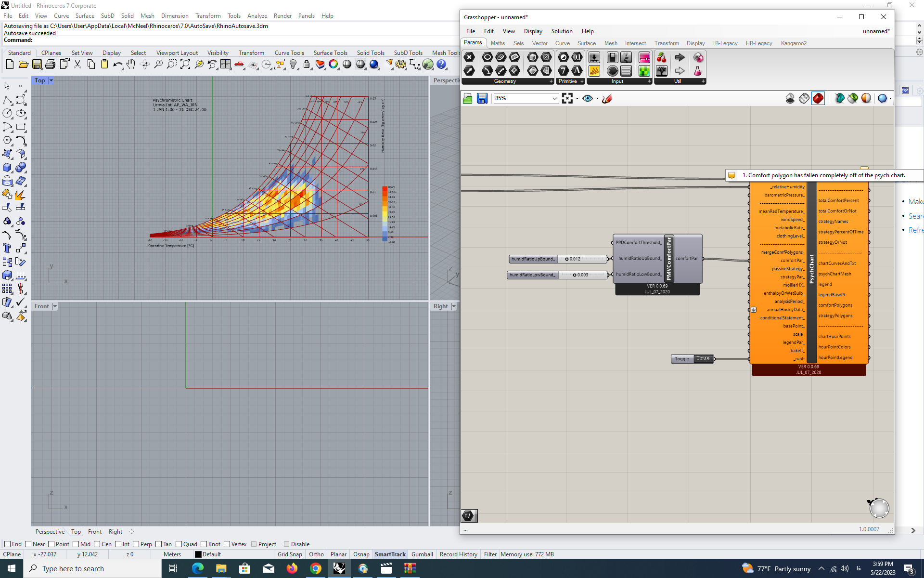Click the Zoom extents icon in Grasshopper canvas toolbar
This screenshot has width=924, height=578.
tap(567, 98)
